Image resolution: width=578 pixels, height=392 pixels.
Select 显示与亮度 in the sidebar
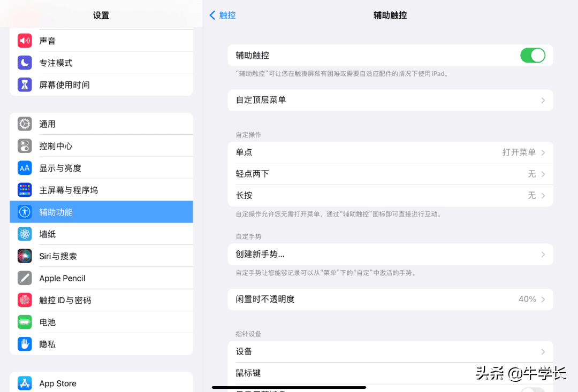tap(102, 168)
